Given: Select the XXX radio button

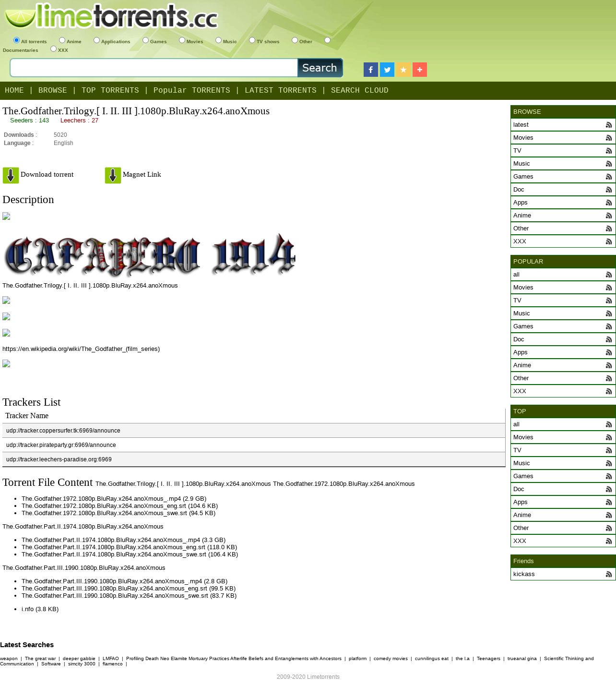Looking at the screenshot, I should pos(53,49).
